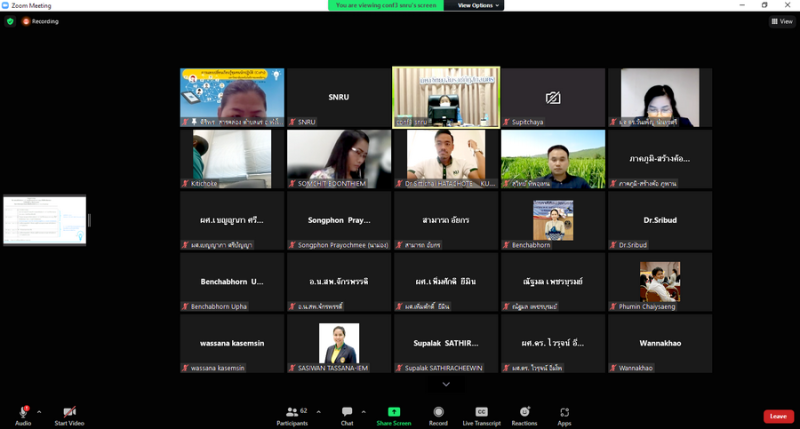Click the Audio microphone icon
This screenshot has height=429, width=800.
click(22, 412)
